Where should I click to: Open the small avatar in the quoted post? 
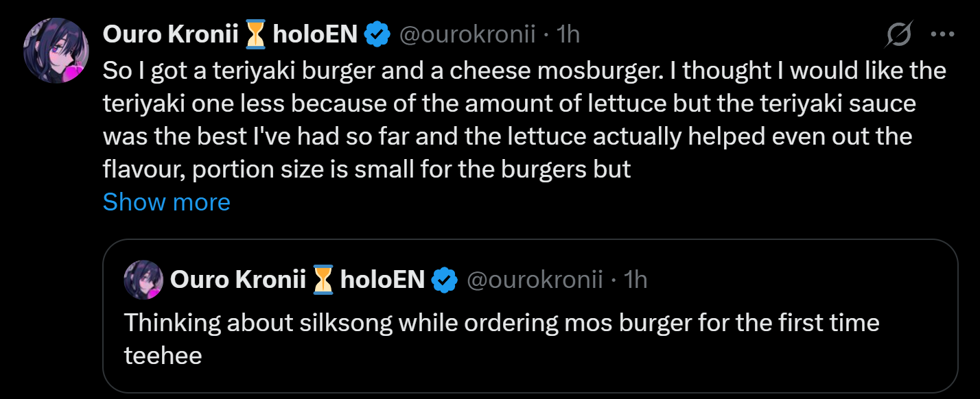click(143, 280)
